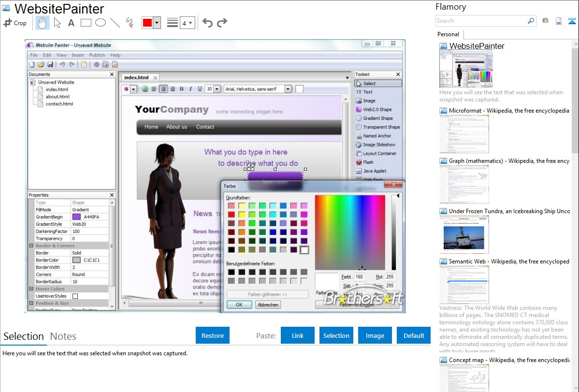Activate the hand pan tool

point(42,23)
